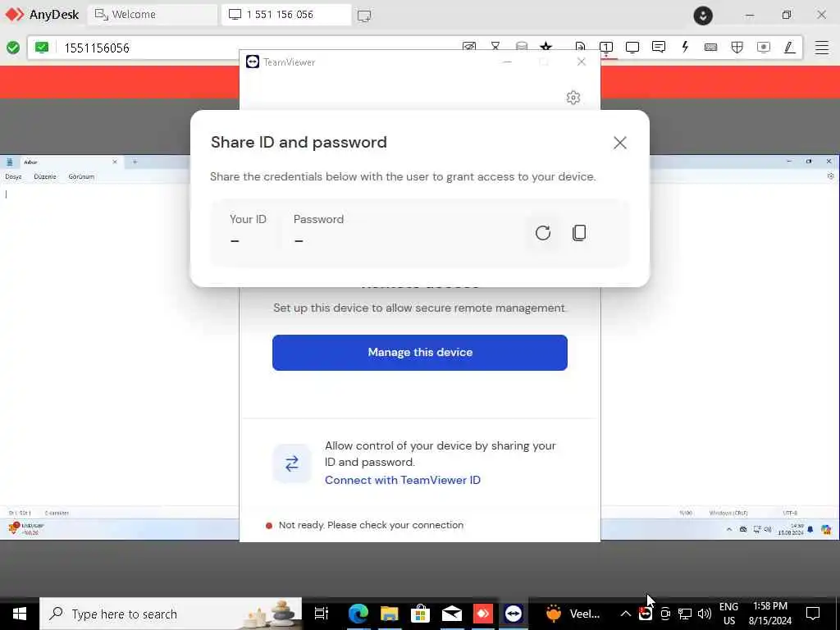Regenerate the TeamViewer password

coord(543,232)
